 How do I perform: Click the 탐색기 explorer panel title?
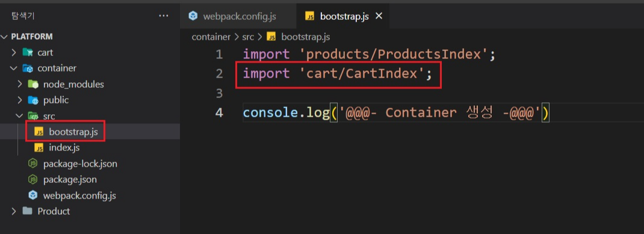(23, 16)
